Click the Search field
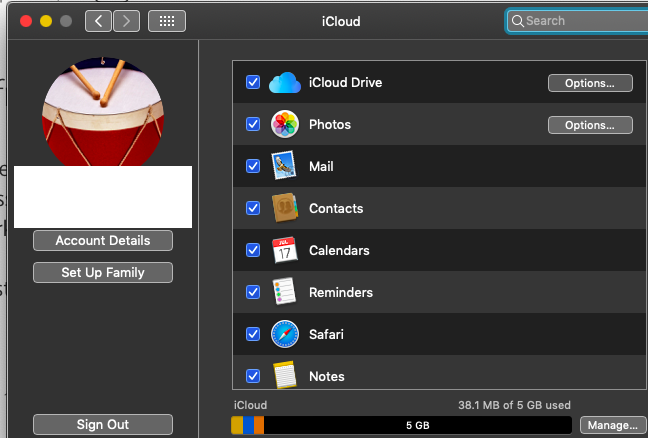This screenshot has height=438, width=648. click(579, 21)
